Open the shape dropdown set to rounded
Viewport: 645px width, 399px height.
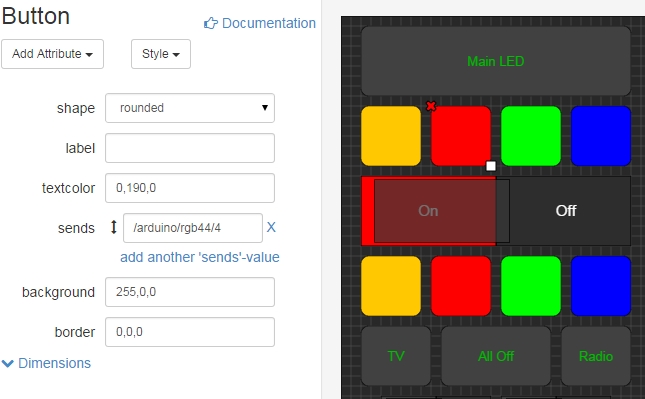point(190,108)
